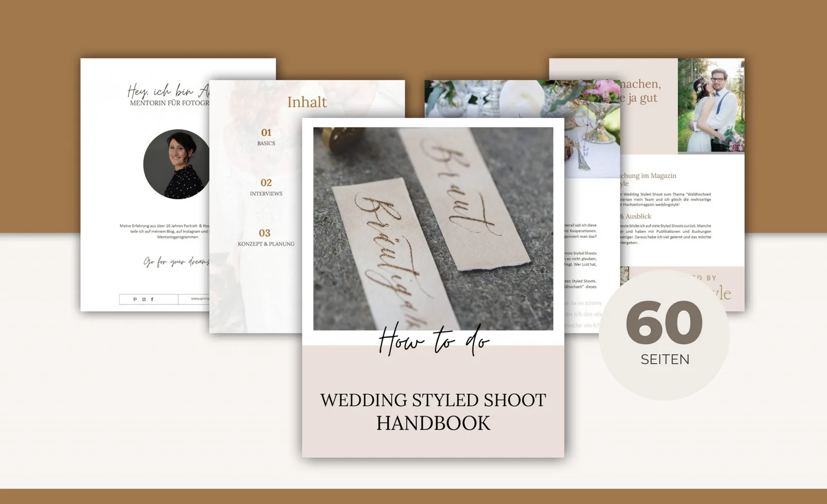Select the "01" chapter number
827x504 pixels.
coord(266,132)
